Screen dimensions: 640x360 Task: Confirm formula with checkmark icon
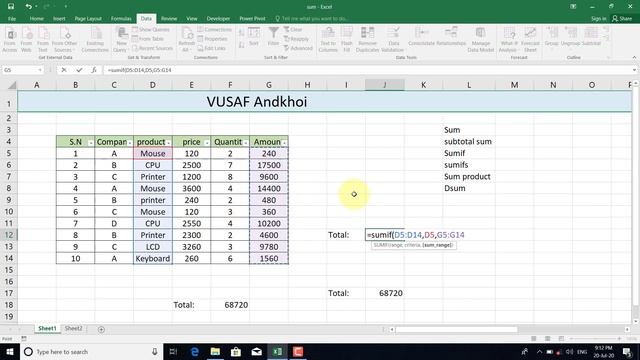tap(79, 70)
